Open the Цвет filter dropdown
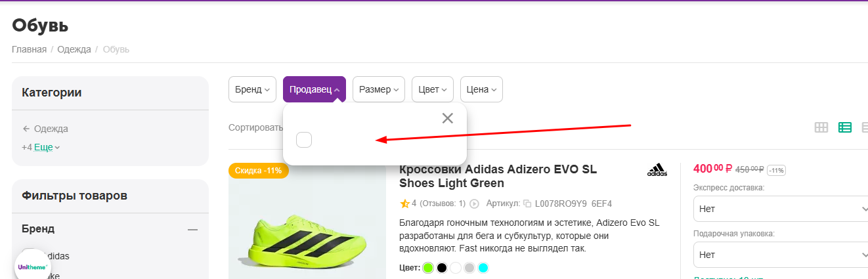The image size is (868, 279). tap(432, 89)
